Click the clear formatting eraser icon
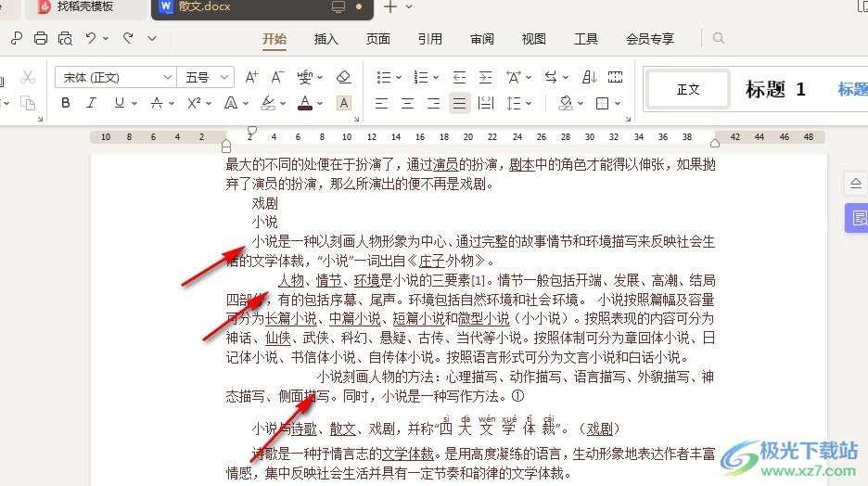 (343, 77)
